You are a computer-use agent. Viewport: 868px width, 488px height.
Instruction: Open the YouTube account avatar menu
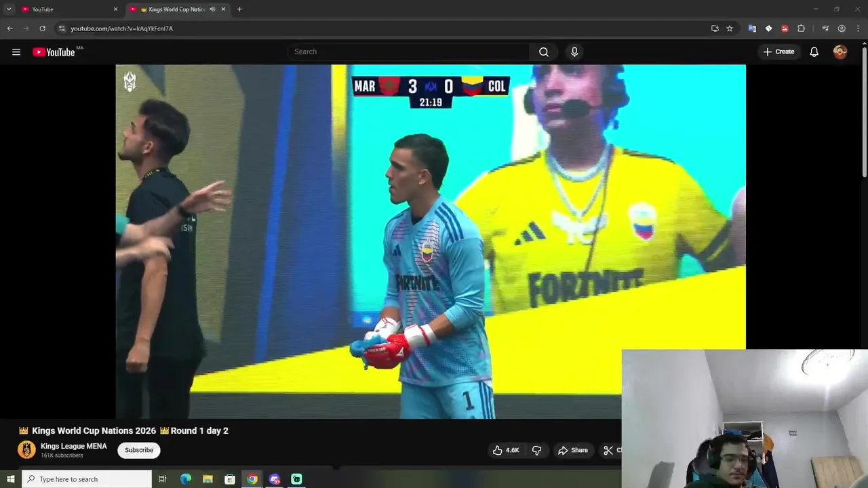[x=840, y=52]
